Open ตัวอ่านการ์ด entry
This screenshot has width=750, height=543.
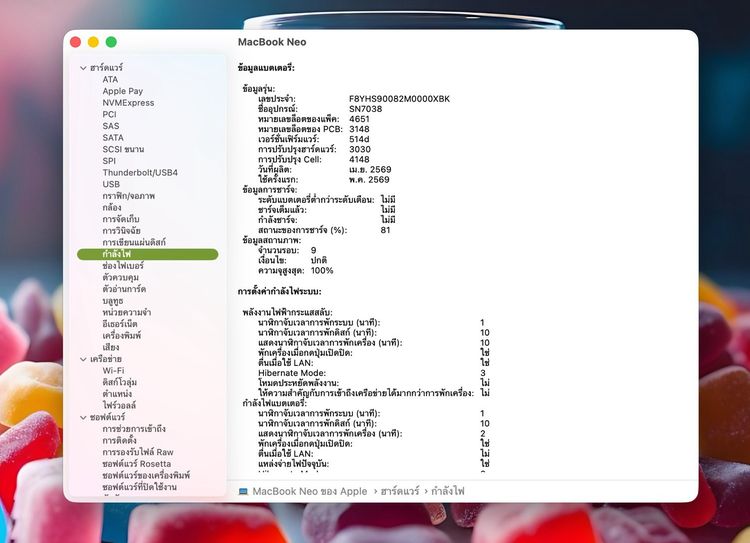(x=124, y=289)
